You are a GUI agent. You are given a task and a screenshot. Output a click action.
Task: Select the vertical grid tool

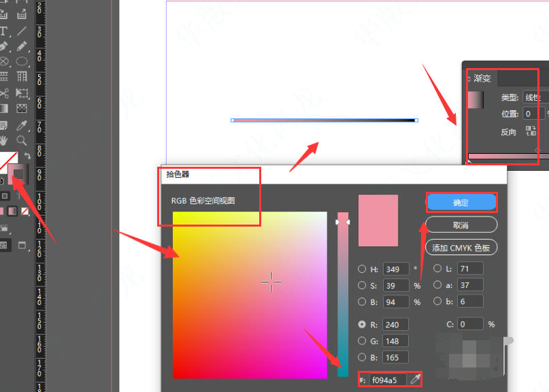coord(22,76)
